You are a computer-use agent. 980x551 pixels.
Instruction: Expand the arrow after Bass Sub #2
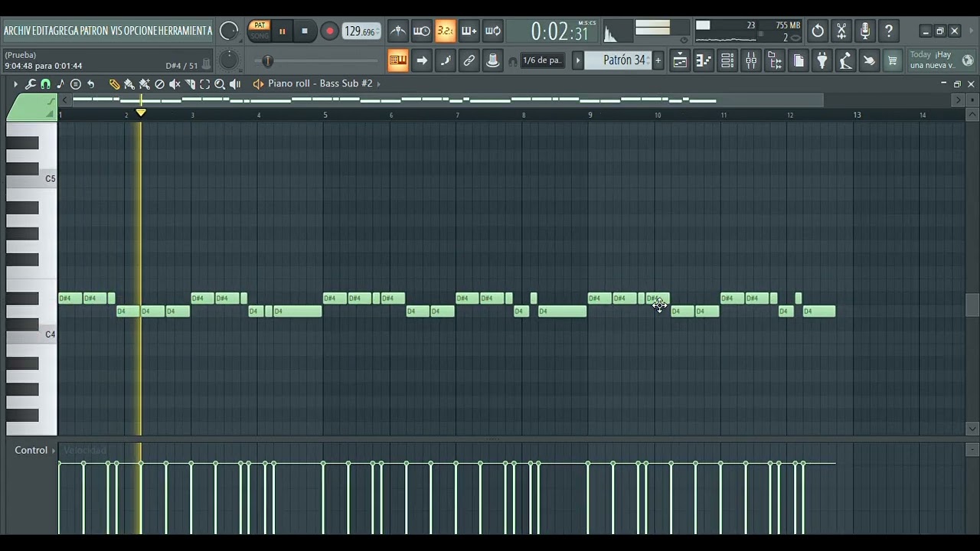tap(378, 83)
